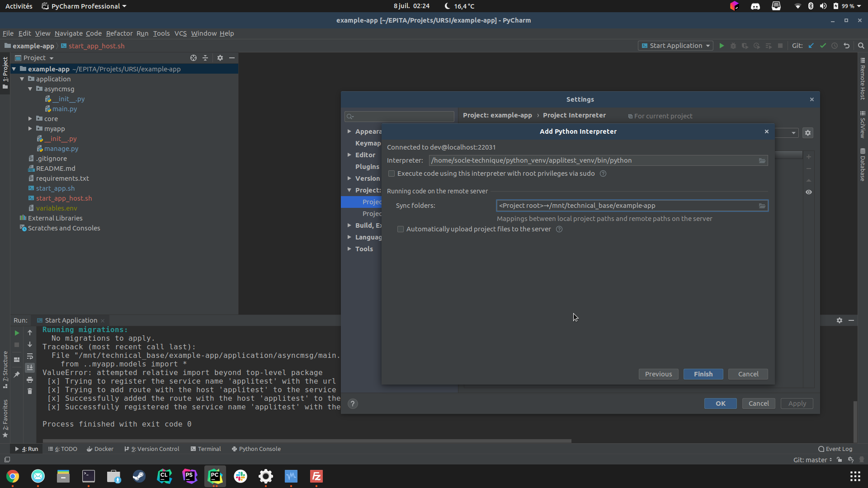This screenshot has width=868, height=488.
Task: Open FileZilla icon in the dock
Action: tap(316, 476)
